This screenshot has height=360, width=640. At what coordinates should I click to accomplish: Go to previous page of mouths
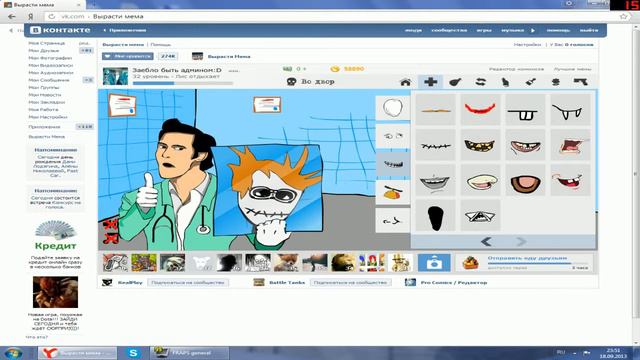(x=486, y=242)
